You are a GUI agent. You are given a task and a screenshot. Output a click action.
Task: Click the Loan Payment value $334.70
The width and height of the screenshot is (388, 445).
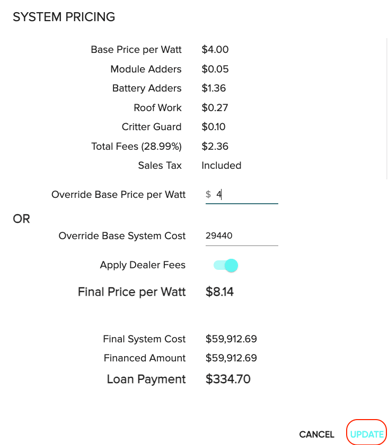point(228,379)
